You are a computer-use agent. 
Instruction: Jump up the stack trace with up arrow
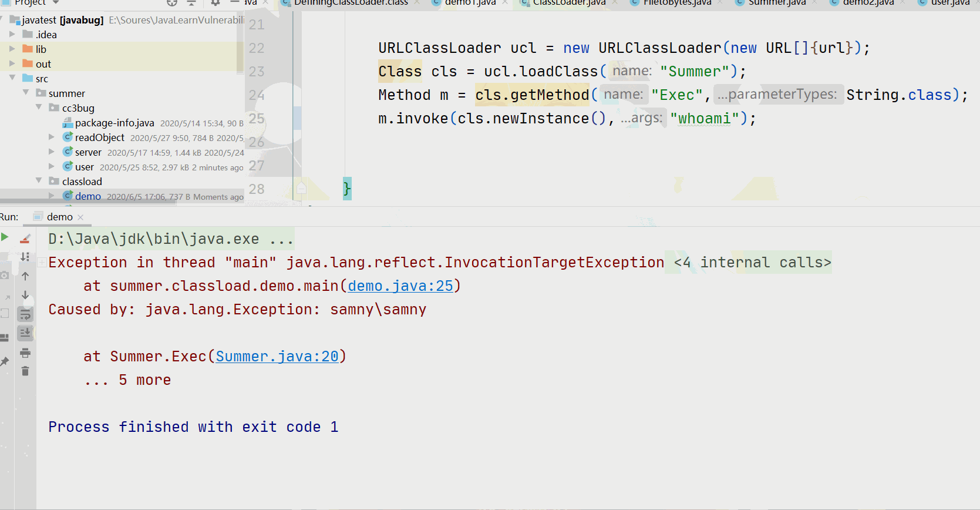25,276
